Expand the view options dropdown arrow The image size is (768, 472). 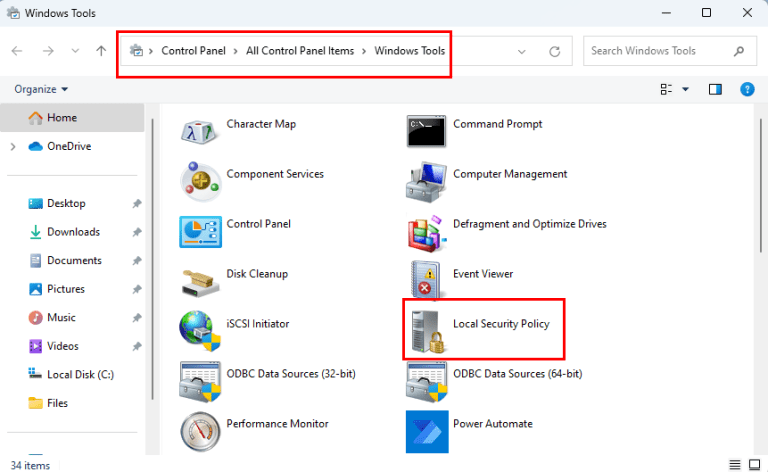(686, 89)
